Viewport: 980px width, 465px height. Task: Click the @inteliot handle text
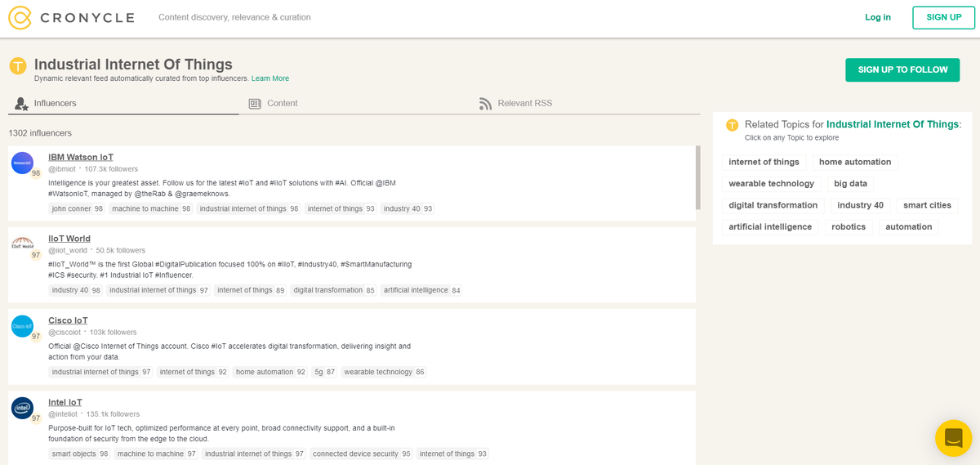click(64, 414)
